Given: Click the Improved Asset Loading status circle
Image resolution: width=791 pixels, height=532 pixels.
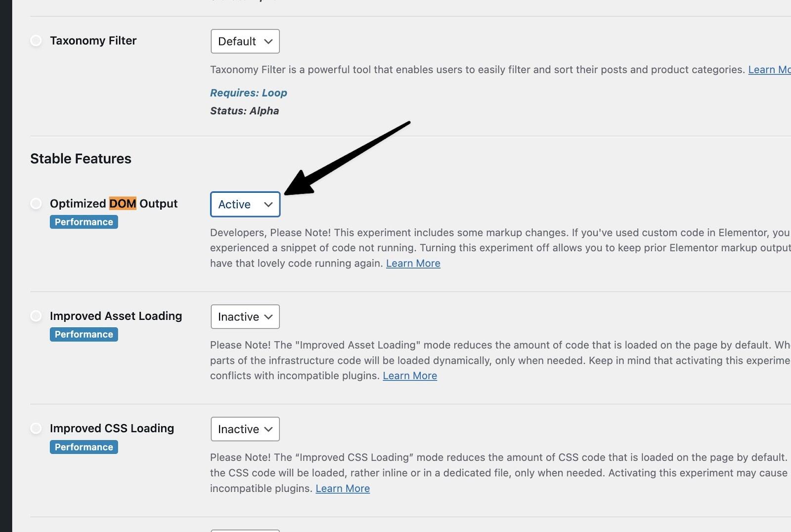Looking at the screenshot, I should coord(36,316).
